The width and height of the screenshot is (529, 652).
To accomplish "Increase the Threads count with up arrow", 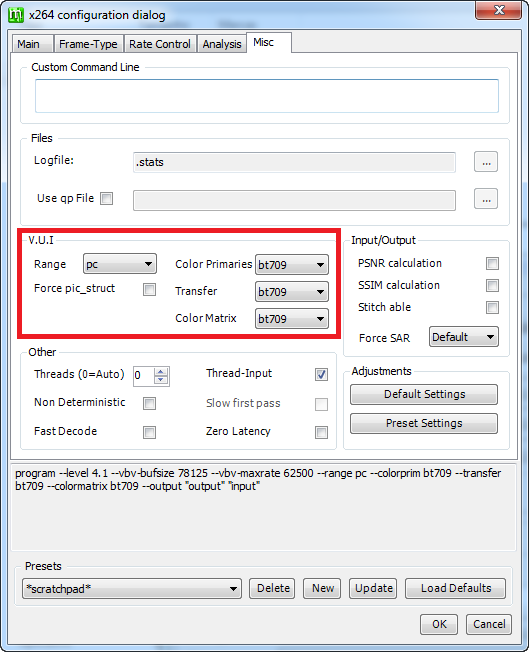I will pos(161,372).
